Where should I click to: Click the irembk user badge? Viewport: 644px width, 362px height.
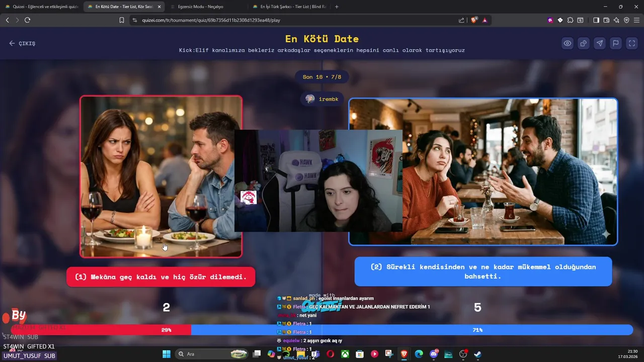(x=322, y=99)
